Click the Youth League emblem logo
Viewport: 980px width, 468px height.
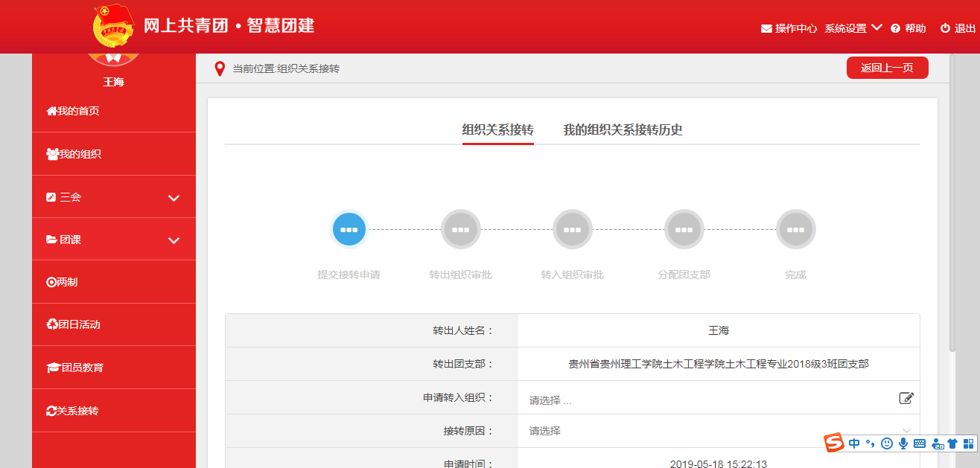pos(113,26)
